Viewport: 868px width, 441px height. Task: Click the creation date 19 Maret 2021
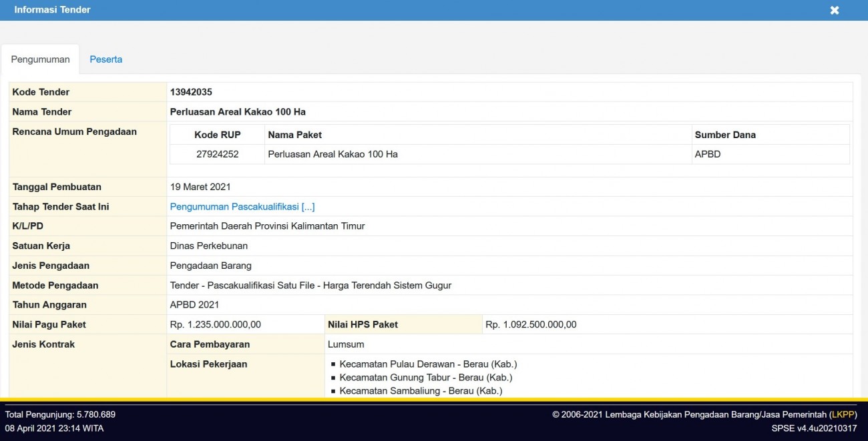point(200,187)
